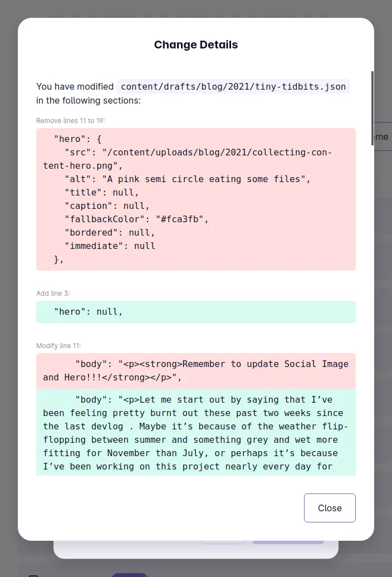Viewport: 392px width, 577px height.
Task: Click the dark blue element at bottom left
Action: point(129,574)
